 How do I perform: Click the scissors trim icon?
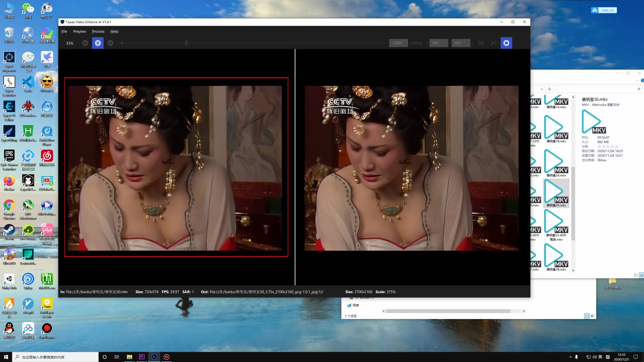[x=481, y=43]
